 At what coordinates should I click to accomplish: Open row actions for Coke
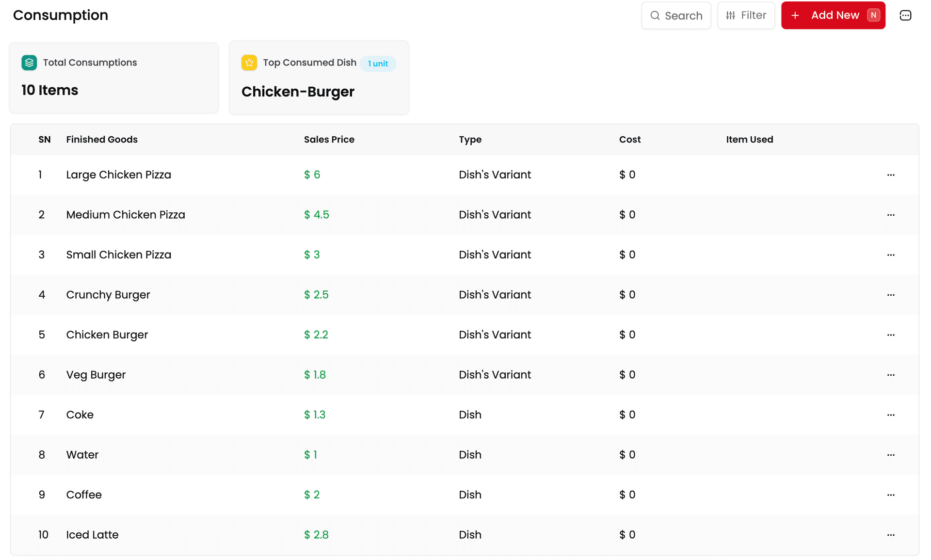pyautogui.click(x=890, y=415)
